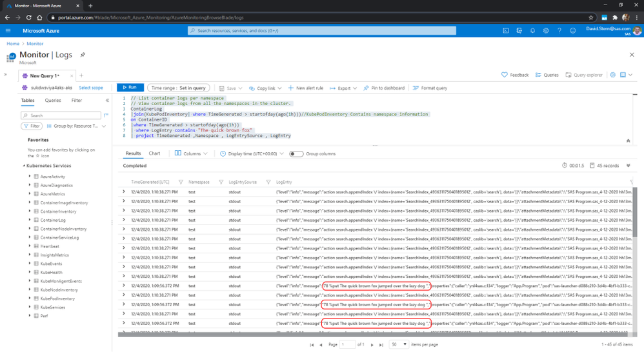Add a new query tab with plus icon
The width and height of the screenshot is (644, 352).
click(81, 75)
